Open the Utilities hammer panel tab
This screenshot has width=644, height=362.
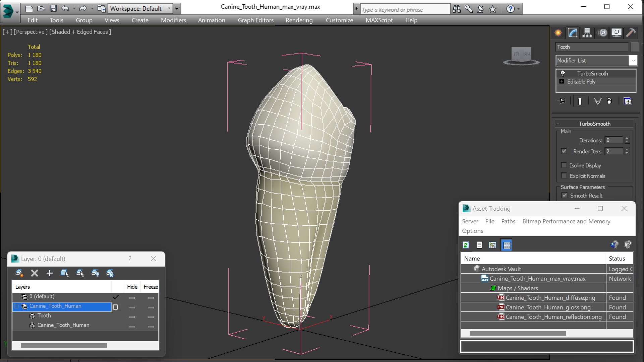coord(631,33)
